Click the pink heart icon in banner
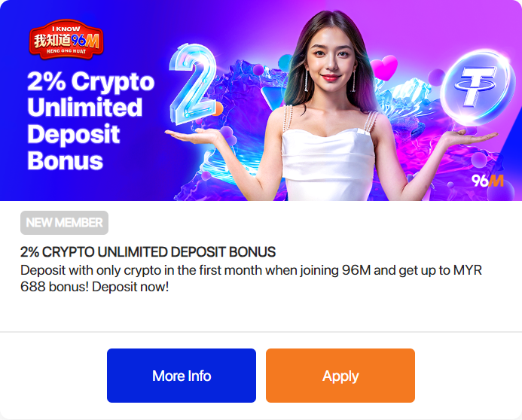 click(384, 68)
